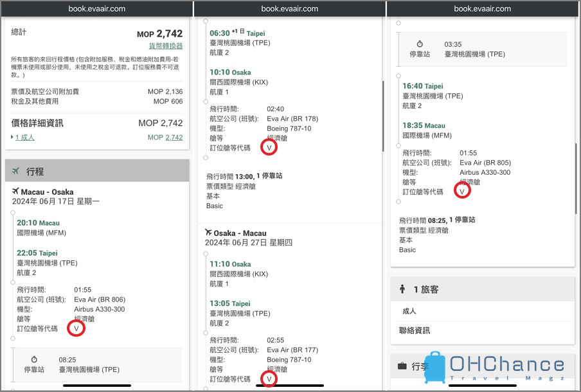Click 稅金及其他費用 MOP 606 tax row
This screenshot has width=581, height=392.
[x=96, y=101]
